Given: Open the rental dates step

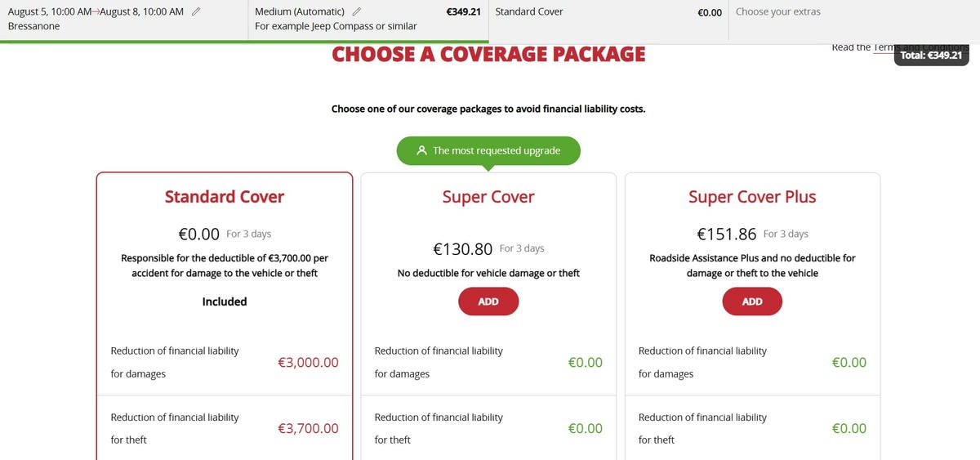Looking at the screenshot, I should 123,20.
